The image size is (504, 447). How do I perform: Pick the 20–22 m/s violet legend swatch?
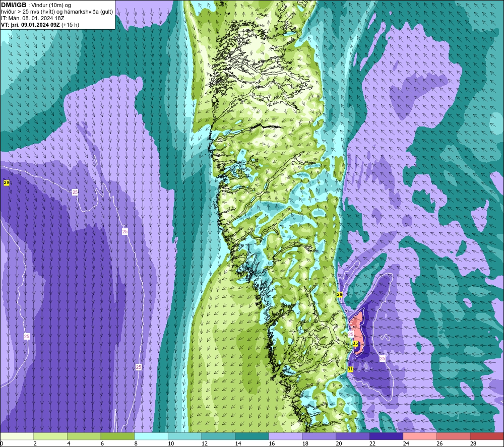[353, 436]
